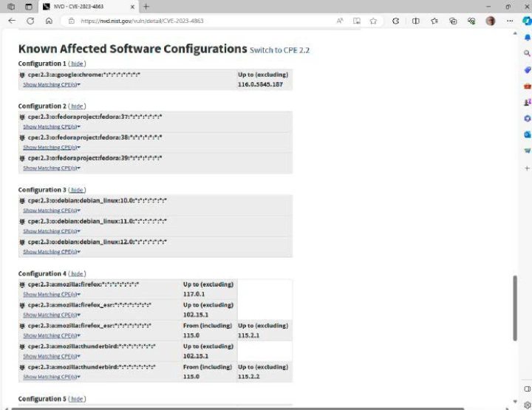The image size is (532, 410).
Task: Open the Copilot icon at top right
Action: 527,21
